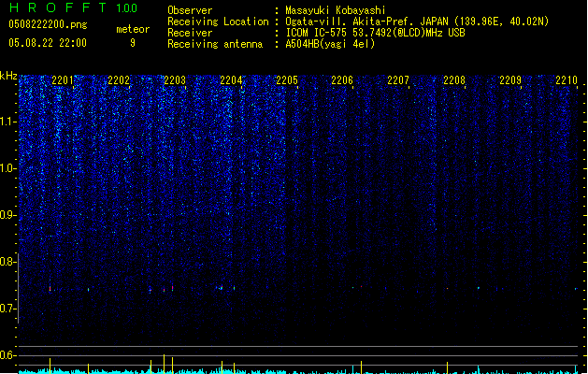Viewport: 588px width, 374px height.
Task: Click the 2202 time marker
Action: (x=119, y=80)
